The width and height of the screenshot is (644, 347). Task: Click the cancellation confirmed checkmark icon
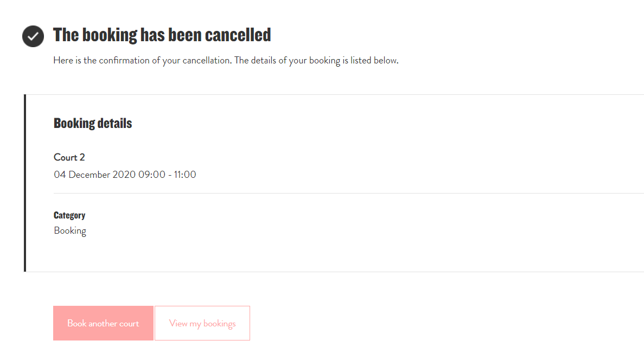point(33,36)
